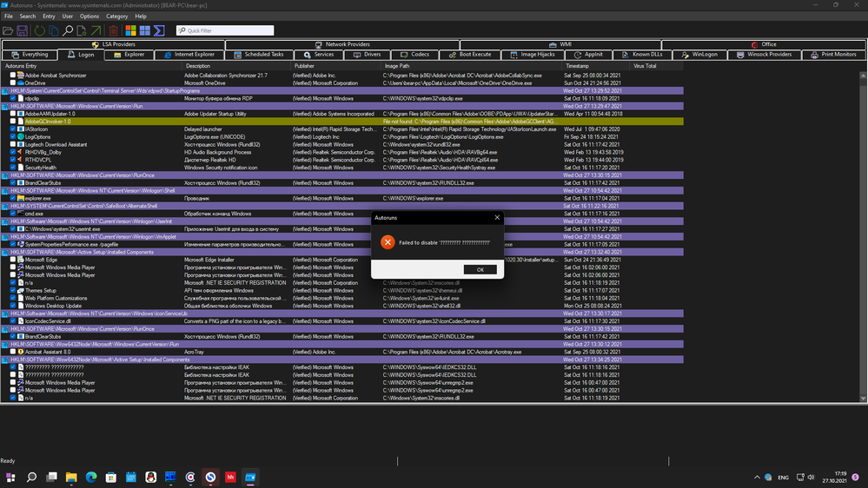868x488 pixels.
Task: Switch to the Drivers tab
Action: (x=367, y=55)
